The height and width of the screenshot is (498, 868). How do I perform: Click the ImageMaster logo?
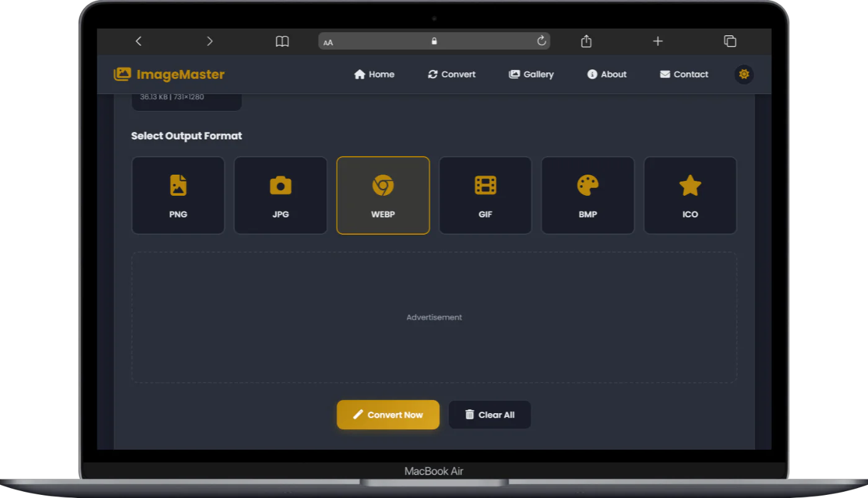[169, 74]
